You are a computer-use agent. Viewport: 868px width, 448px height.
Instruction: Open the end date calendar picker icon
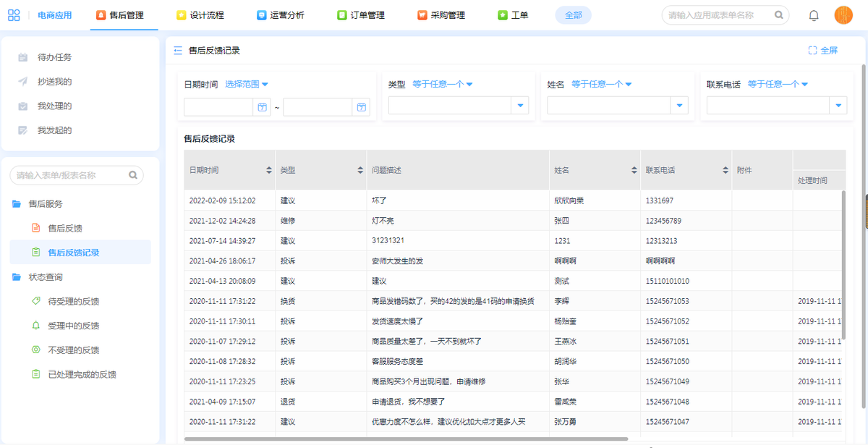coord(361,107)
